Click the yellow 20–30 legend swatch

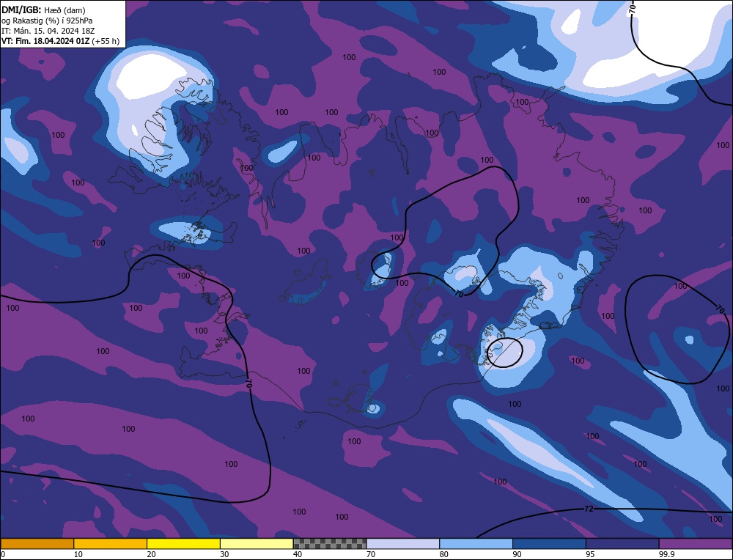click(183, 543)
